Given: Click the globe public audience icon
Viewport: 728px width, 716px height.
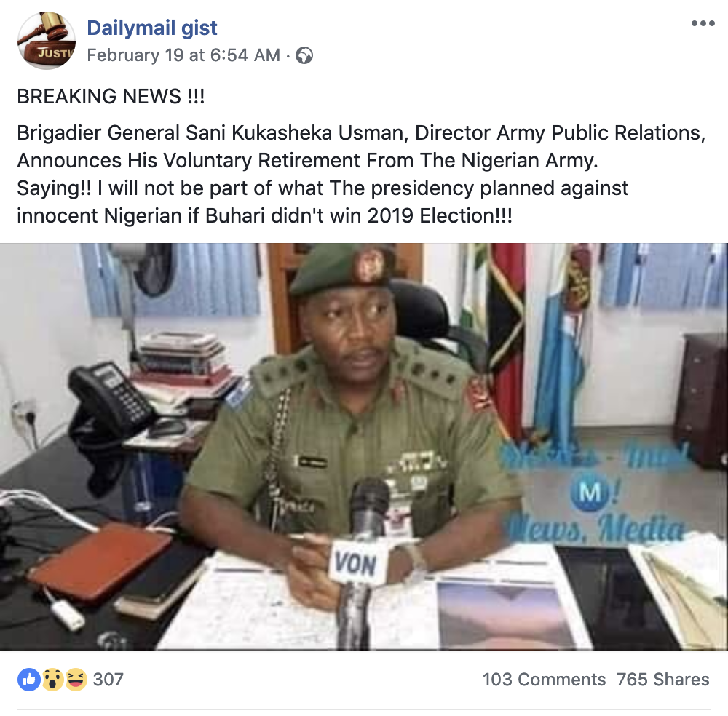Looking at the screenshot, I should pyautogui.click(x=304, y=55).
